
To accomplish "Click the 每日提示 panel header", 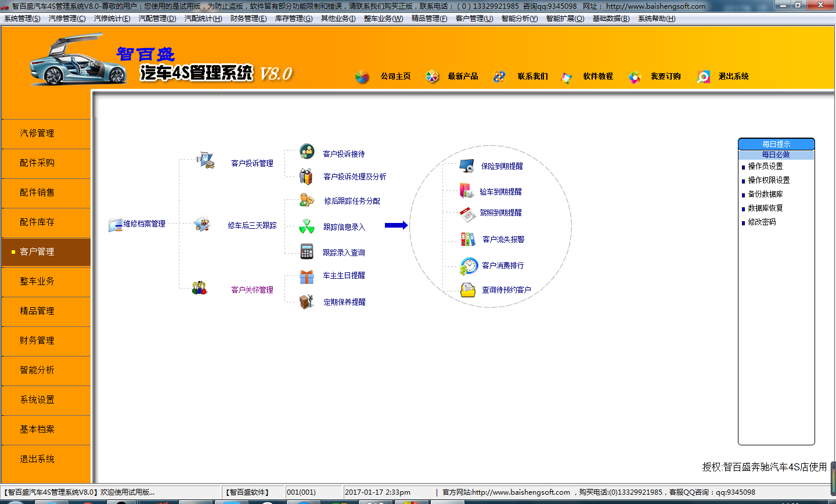I will click(x=776, y=144).
